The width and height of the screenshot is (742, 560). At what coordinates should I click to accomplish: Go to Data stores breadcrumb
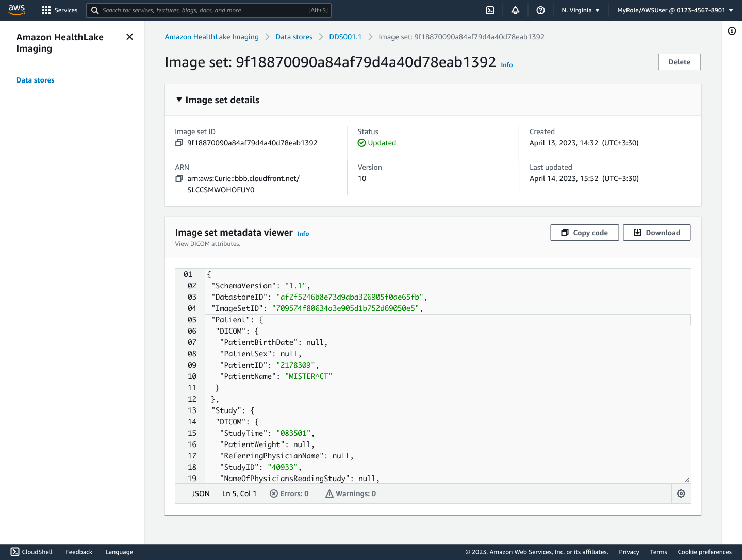294,37
